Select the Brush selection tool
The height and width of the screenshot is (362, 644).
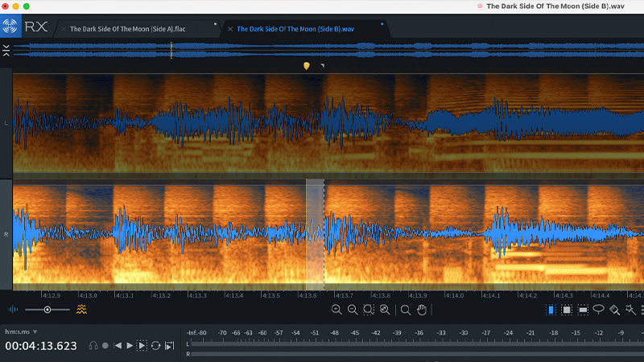(614, 310)
